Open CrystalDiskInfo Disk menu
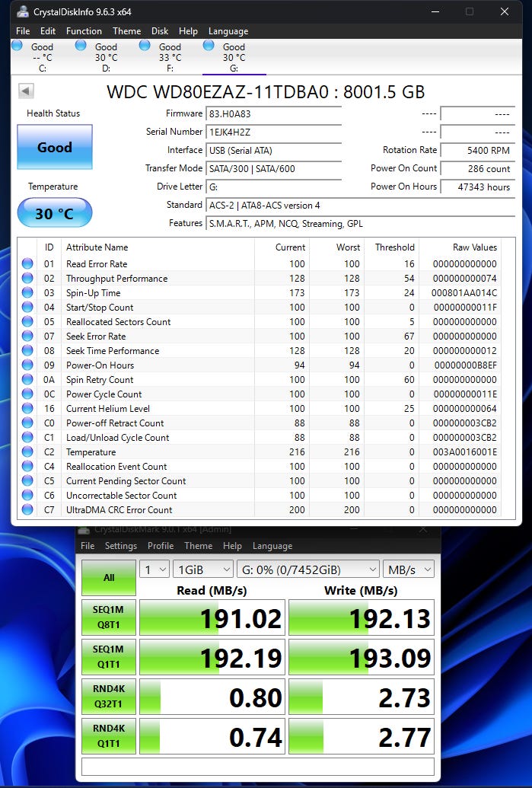Screen dimensions: 532x788 pyautogui.click(x=160, y=31)
